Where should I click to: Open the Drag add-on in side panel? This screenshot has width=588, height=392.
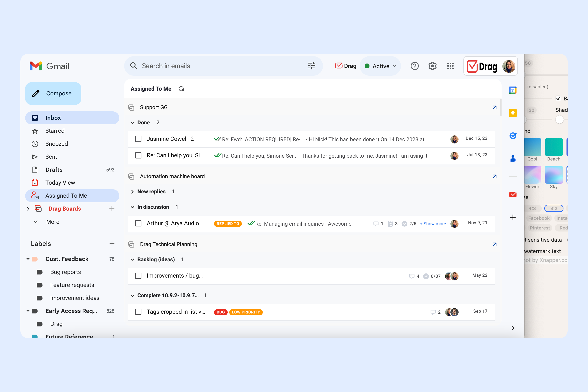pos(513,195)
